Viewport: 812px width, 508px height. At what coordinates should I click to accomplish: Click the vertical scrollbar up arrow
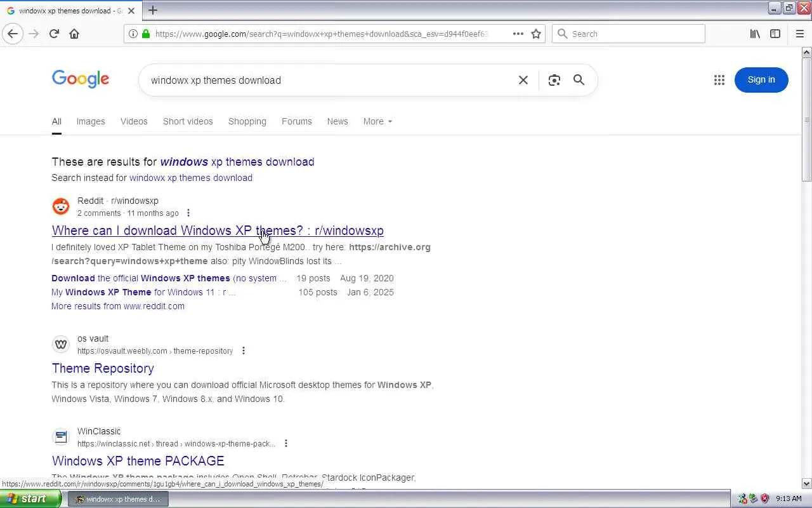click(806, 52)
